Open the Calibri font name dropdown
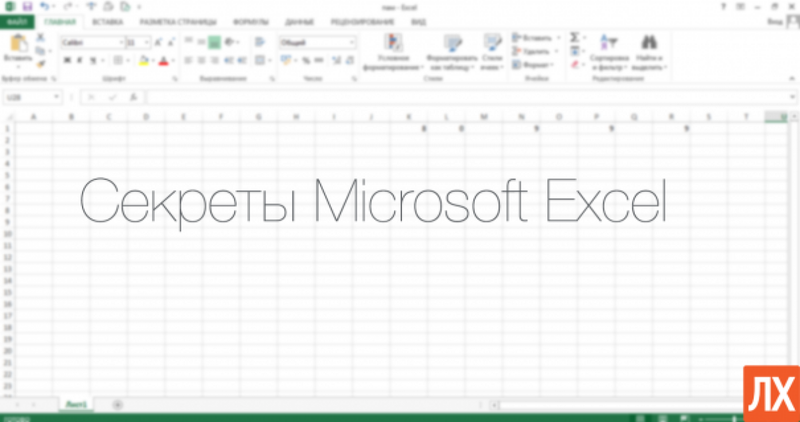The height and width of the screenshot is (422, 800). (121, 43)
